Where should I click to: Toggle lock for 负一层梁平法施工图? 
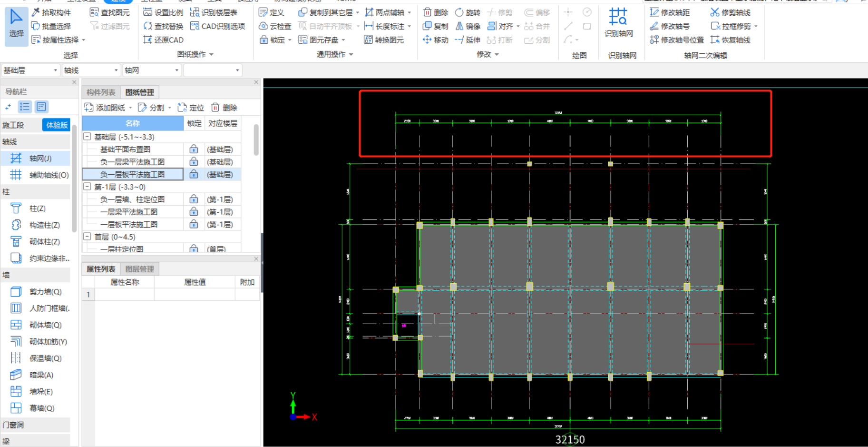pyautogui.click(x=194, y=162)
